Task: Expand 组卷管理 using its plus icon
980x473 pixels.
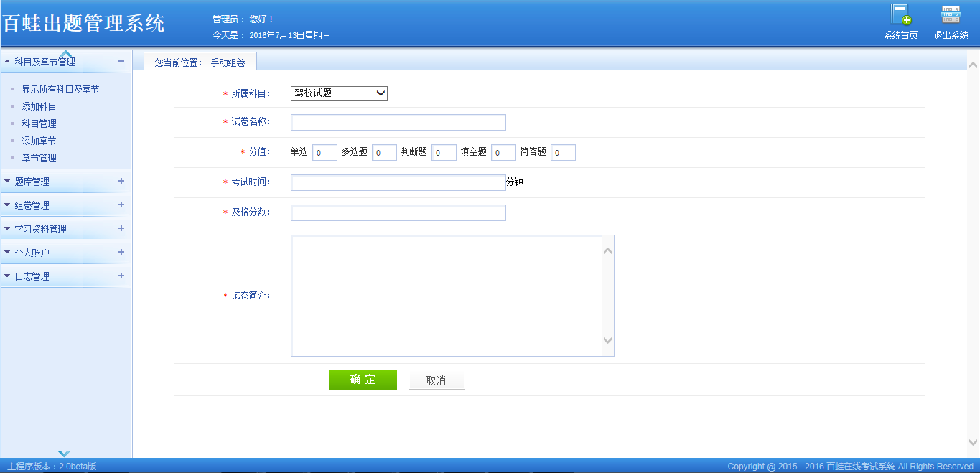Action: tap(121, 205)
